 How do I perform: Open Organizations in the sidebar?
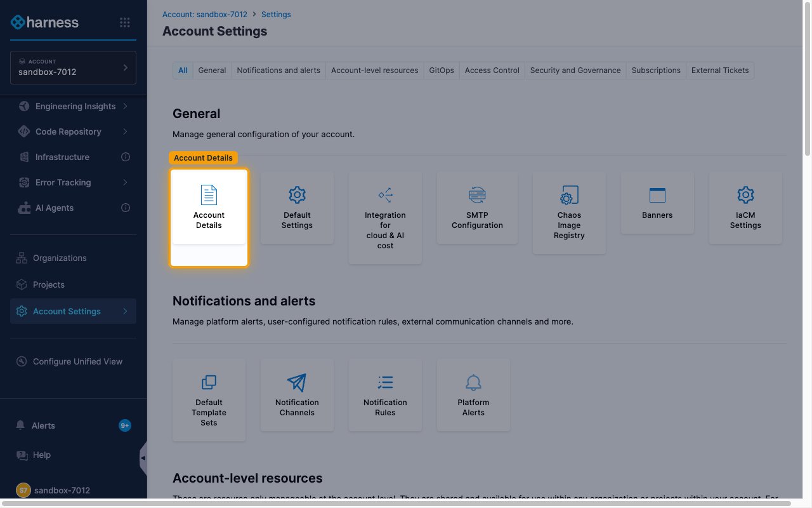click(x=73, y=258)
